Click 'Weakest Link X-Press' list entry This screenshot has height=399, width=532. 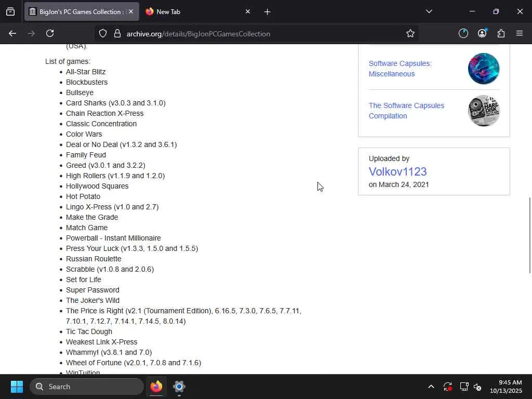[x=101, y=342]
